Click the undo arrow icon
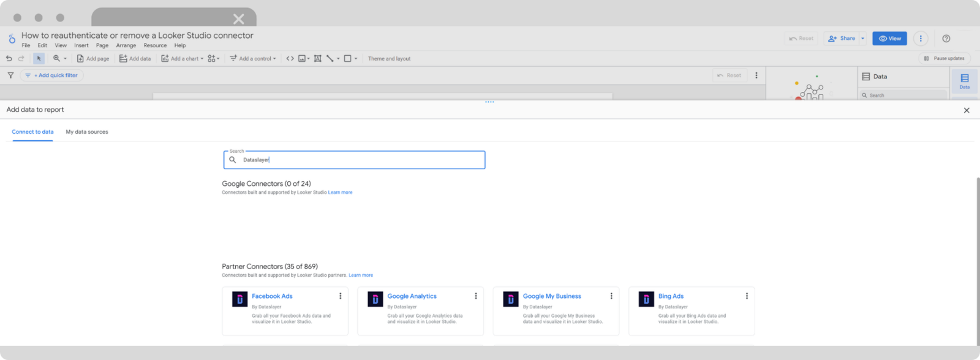 click(x=9, y=58)
